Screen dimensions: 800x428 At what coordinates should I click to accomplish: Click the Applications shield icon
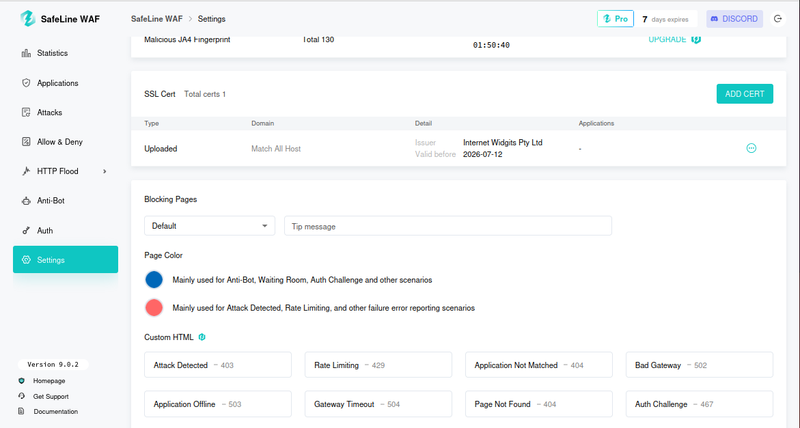click(x=26, y=83)
